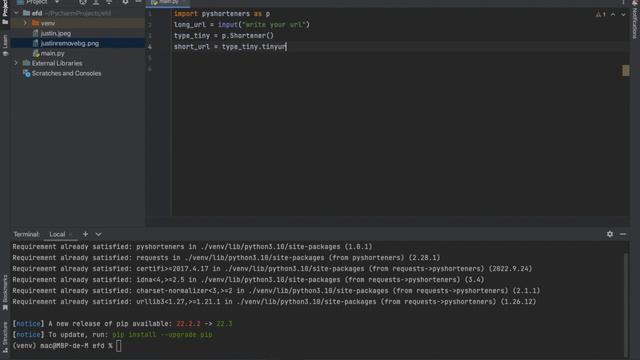Image resolution: width=640 pixels, height=360 pixels.
Task: Click the pyshorteners requirement output line
Action: point(192,247)
